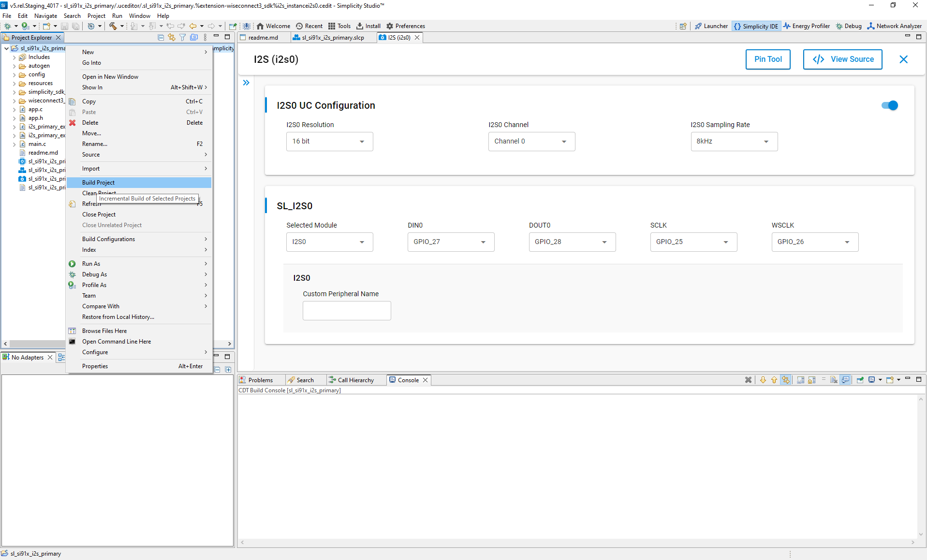The image size is (927, 560).
Task: Open the SCLK pin dropdown
Action: tap(693, 242)
